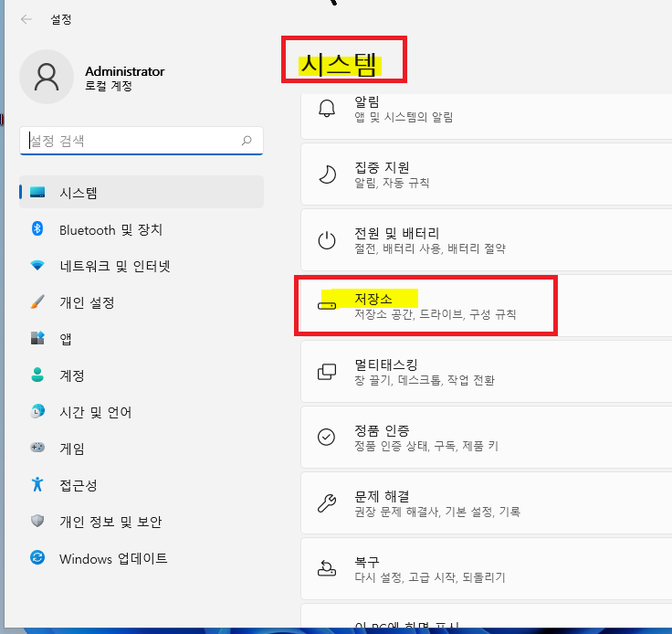672x634 pixels.
Task: Click the paintbrush icon for 개인 설정
Action: tap(37, 301)
